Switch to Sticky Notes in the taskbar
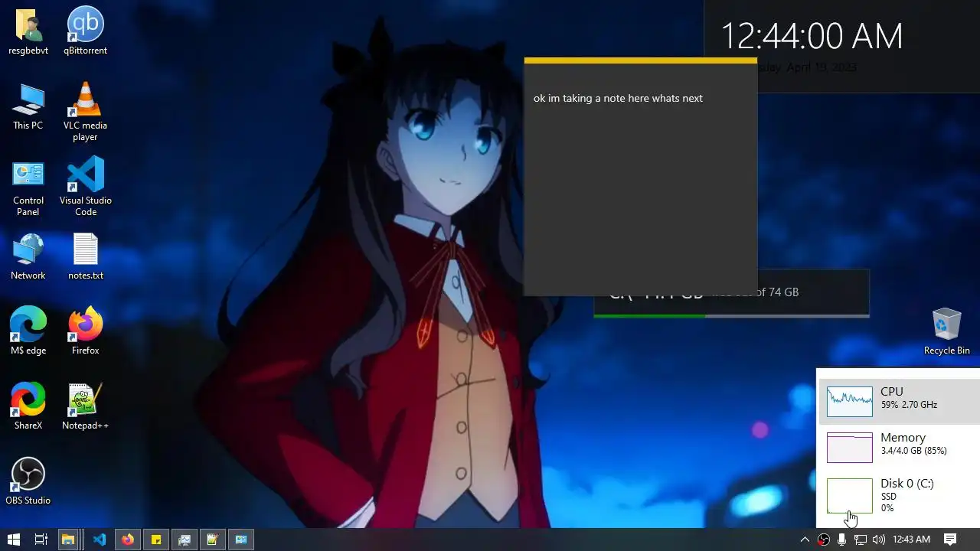Screen dimensions: 980x551 (x=156, y=540)
